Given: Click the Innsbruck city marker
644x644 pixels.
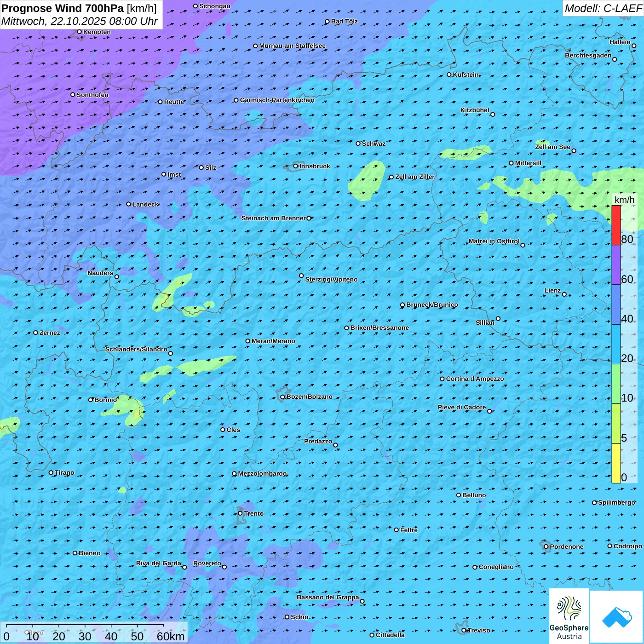Looking at the screenshot, I should (296, 166).
